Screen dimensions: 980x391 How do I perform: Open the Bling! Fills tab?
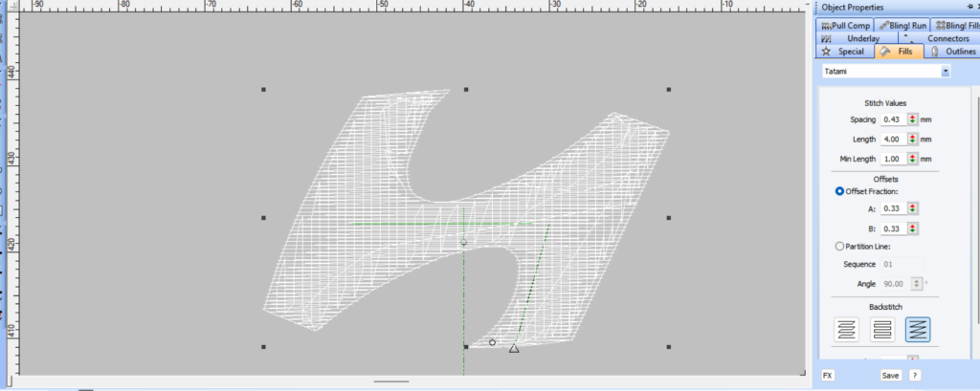tap(955, 26)
